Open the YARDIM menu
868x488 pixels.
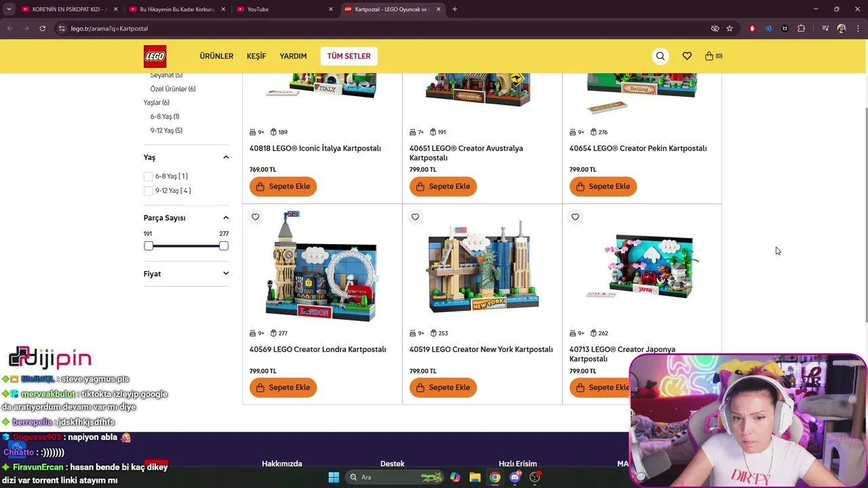point(293,56)
